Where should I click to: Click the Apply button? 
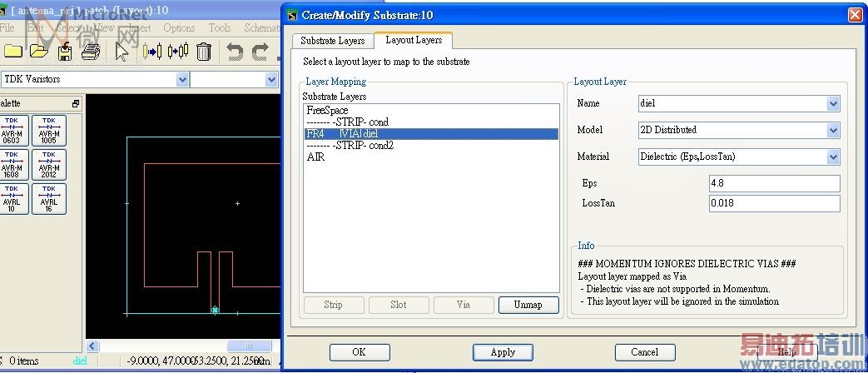tap(503, 352)
